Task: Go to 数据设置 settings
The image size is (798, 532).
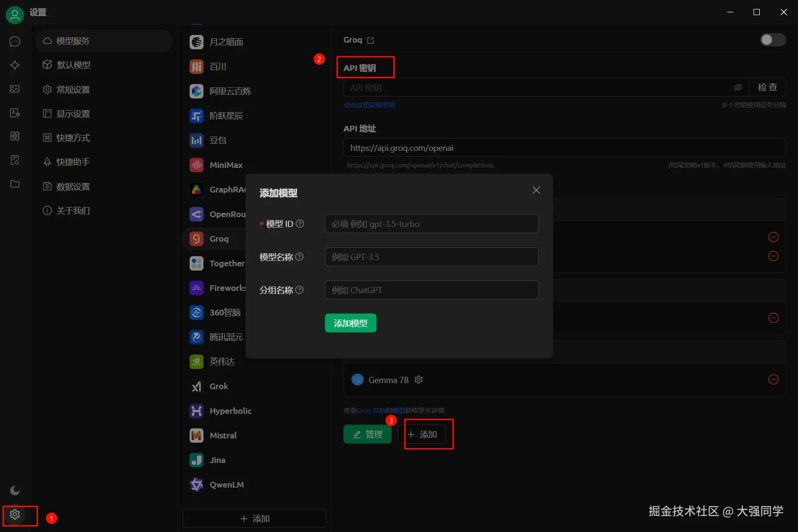Action: pos(104,186)
